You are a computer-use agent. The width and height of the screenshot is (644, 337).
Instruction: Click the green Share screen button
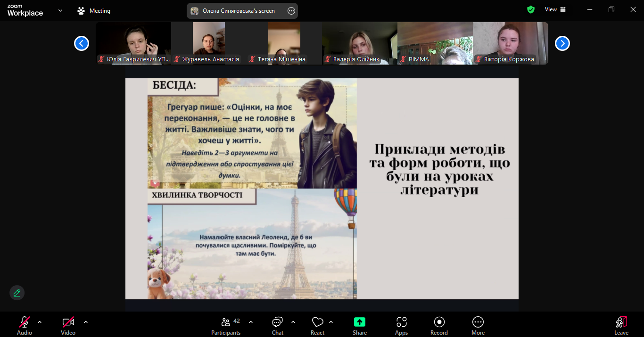360,322
